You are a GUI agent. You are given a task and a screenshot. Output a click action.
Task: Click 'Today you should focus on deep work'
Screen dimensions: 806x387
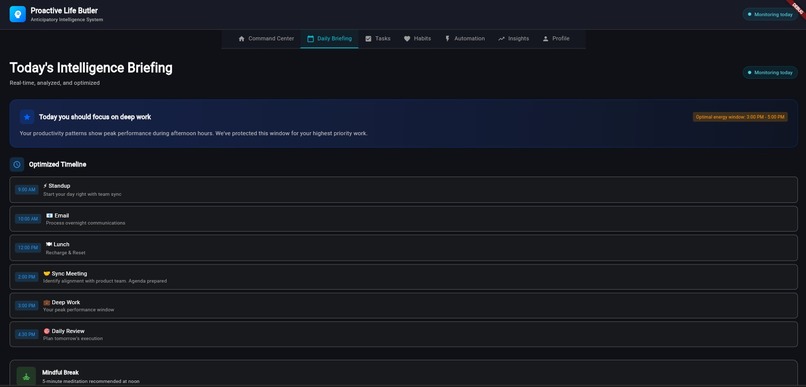pos(95,117)
